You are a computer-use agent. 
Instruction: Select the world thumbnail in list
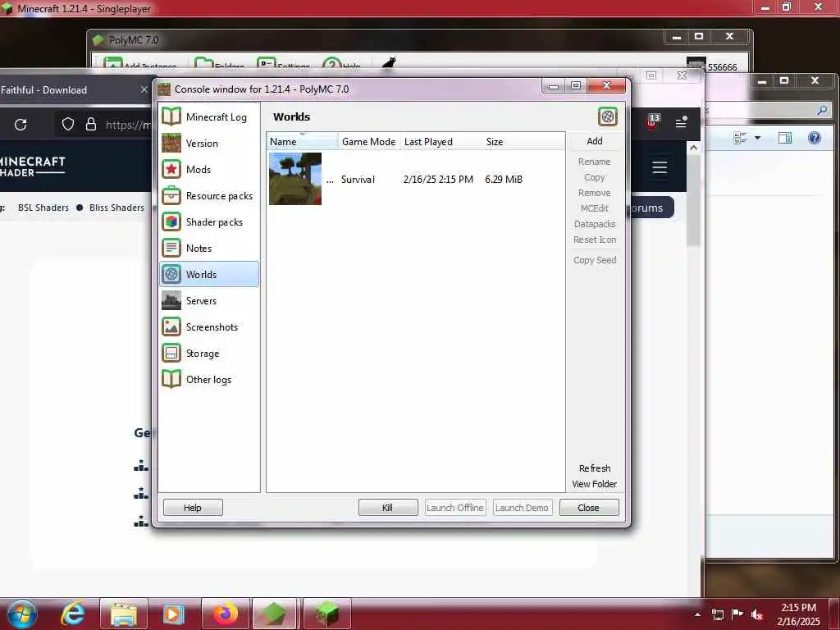(x=295, y=179)
